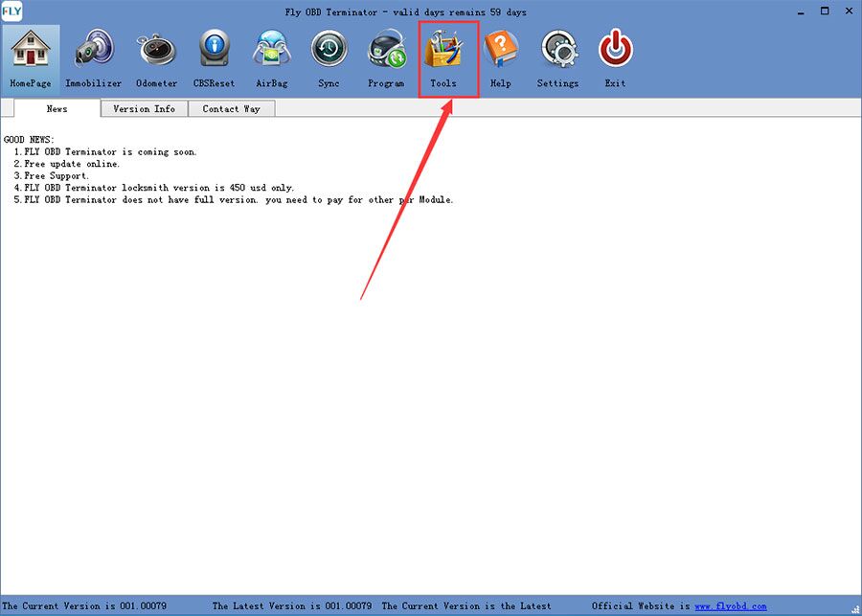This screenshot has width=862, height=616.
Task: Click the red Exit power icon
Action: click(x=615, y=54)
